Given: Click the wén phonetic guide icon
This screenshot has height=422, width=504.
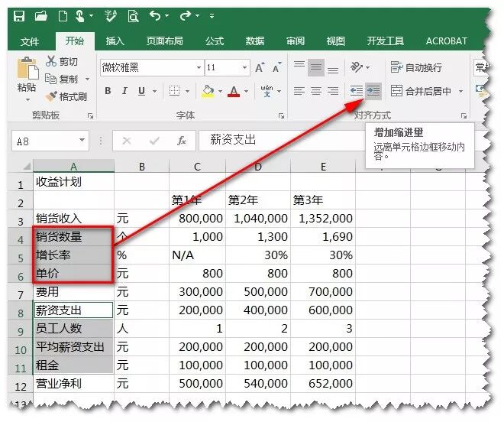Looking at the screenshot, I should (x=267, y=91).
